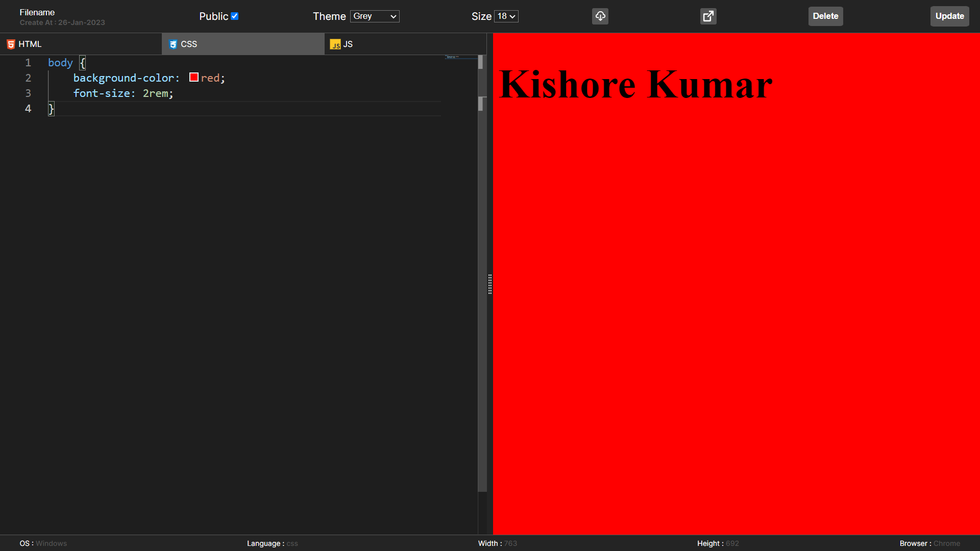This screenshot has height=551, width=980.
Task: Select line number 2 in the gutter
Action: 28,78
